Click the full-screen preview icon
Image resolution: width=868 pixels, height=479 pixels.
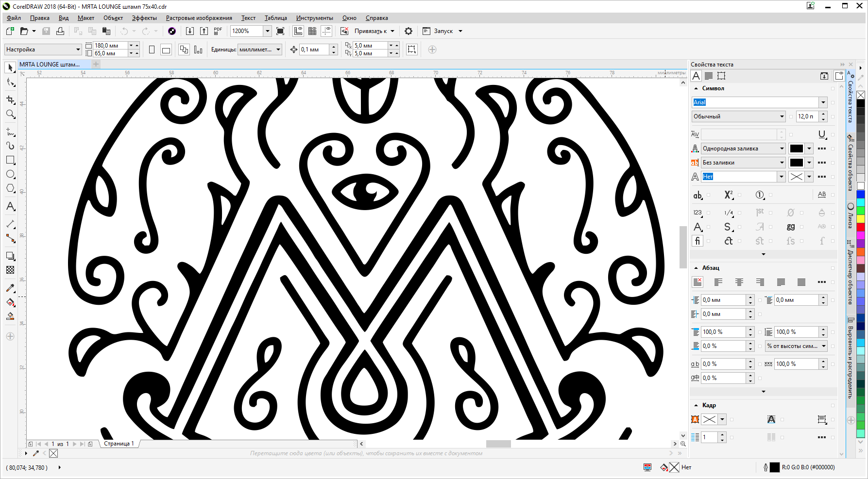(280, 31)
